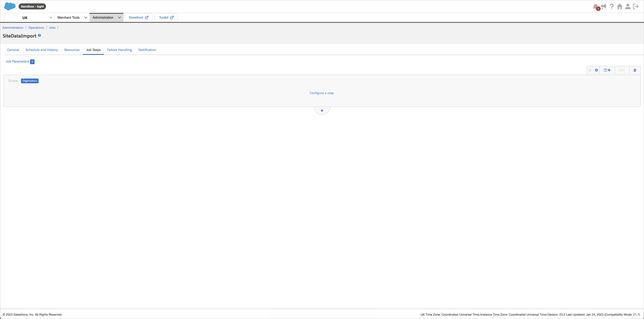Click the Organization scope badge
The width and height of the screenshot is (644, 319).
30,81
